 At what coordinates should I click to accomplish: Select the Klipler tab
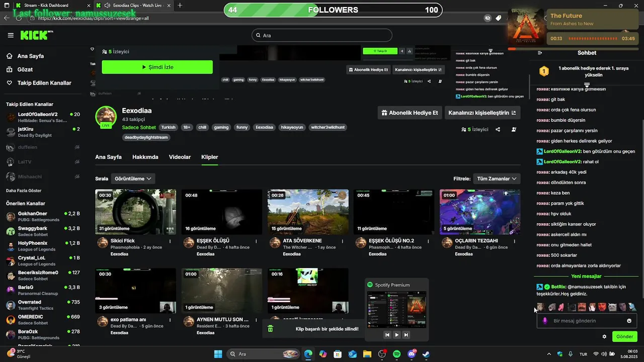click(210, 157)
